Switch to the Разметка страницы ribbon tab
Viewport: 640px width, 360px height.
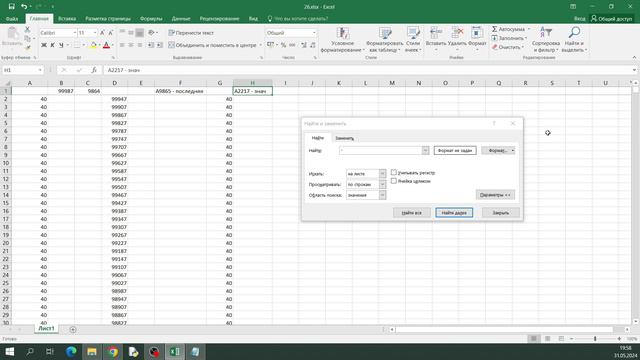pyautogui.click(x=108, y=18)
